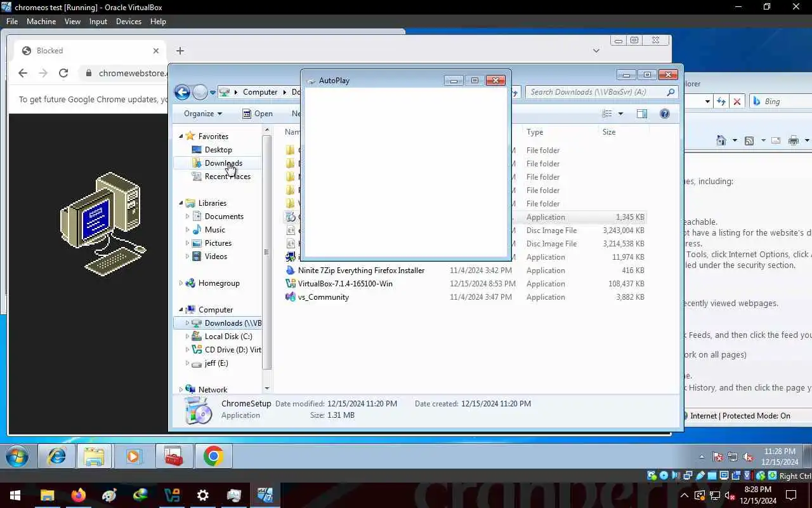Image resolution: width=812 pixels, height=508 pixels.
Task: Open the Videos library
Action: pos(216,257)
